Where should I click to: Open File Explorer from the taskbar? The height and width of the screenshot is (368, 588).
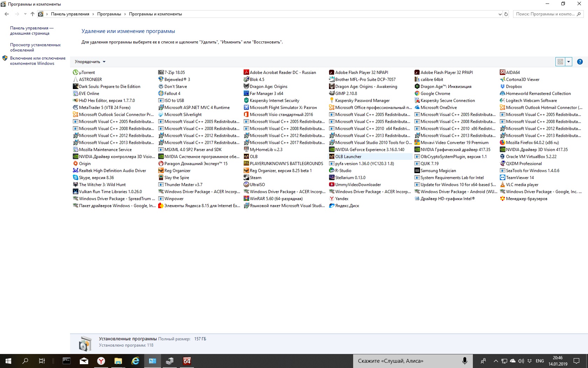coord(118,361)
